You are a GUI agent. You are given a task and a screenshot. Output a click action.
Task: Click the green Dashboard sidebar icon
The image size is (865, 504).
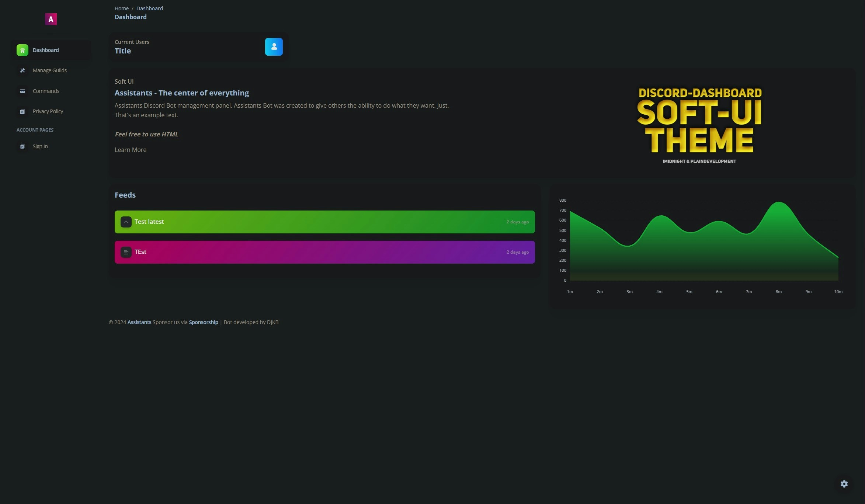22,50
